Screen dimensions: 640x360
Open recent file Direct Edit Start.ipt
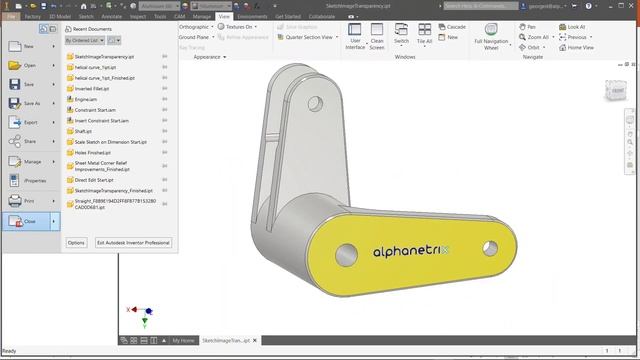coord(94,180)
